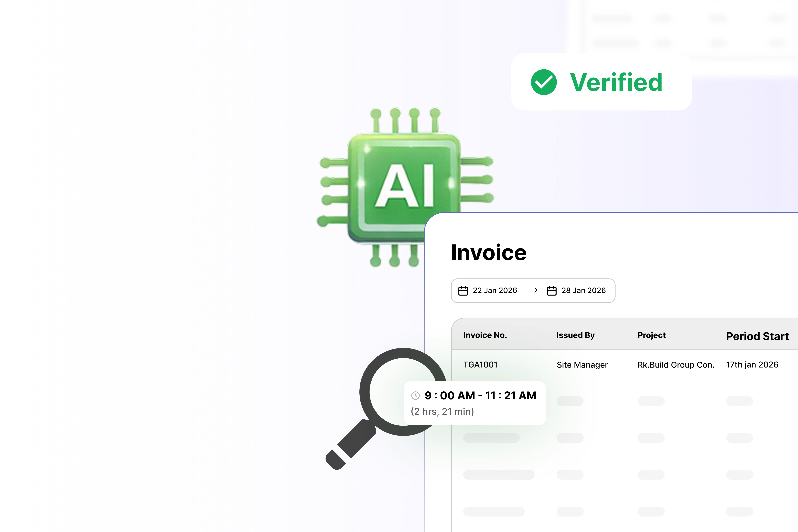
Task: Open invoice TGA1001
Action: point(480,365)
